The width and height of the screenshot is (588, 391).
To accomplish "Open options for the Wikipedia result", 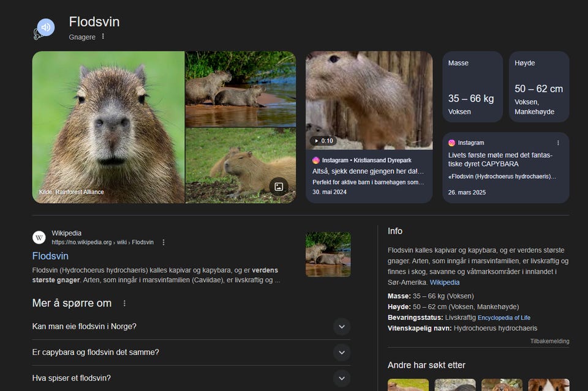I will [164, 242].
